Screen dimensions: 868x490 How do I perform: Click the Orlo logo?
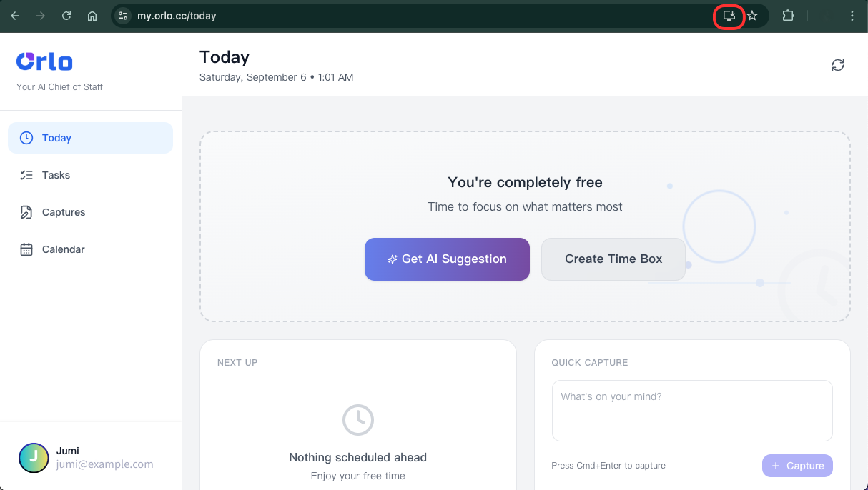(44, 62)
